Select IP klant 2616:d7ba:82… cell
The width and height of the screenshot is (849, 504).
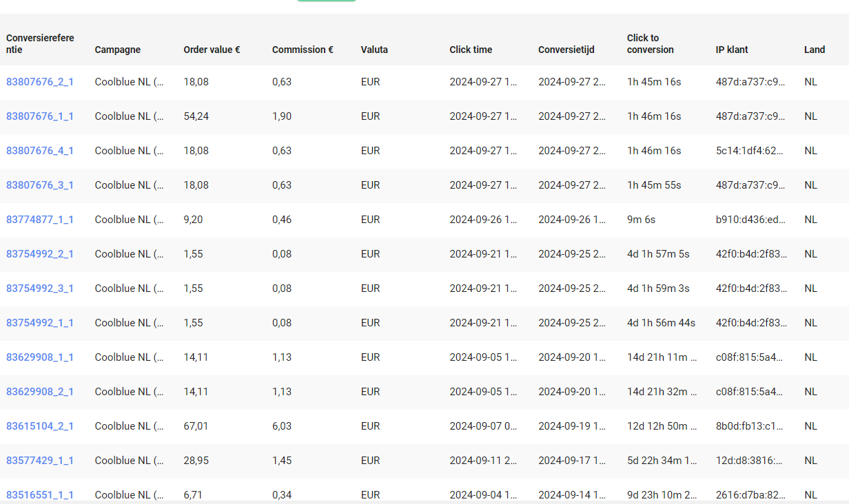pos(750,495)
